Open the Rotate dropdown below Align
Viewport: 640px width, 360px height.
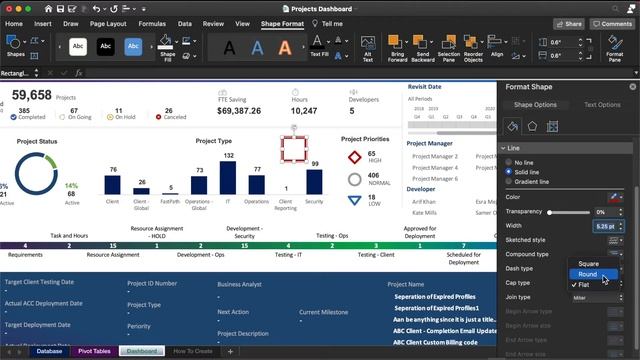click(518, 56)
